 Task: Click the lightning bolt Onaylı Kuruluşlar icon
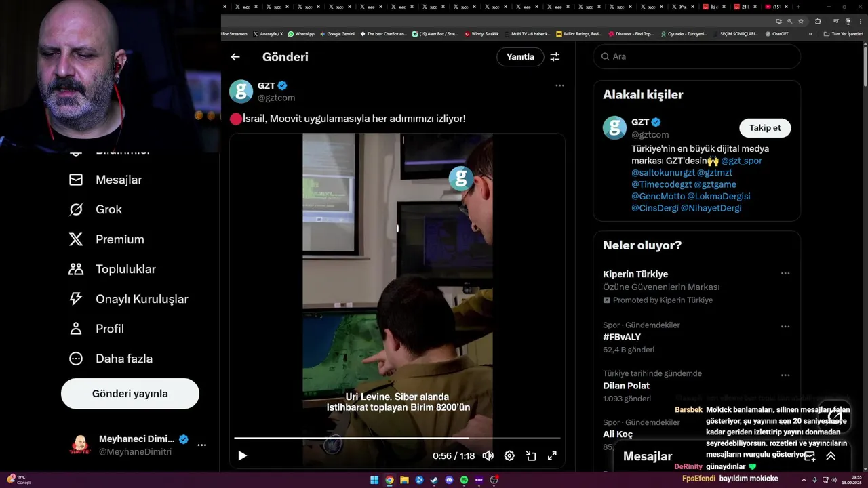[x=76, y=299]
